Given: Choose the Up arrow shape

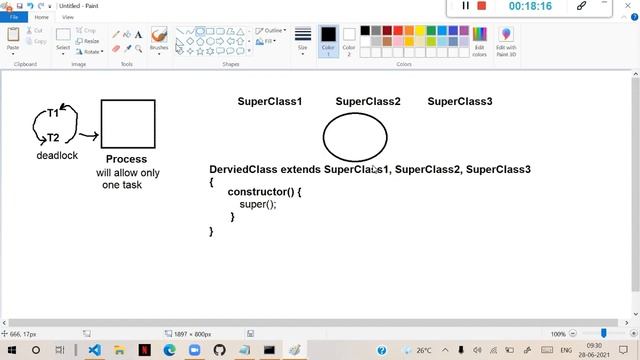Looking at the screenshot, I should [x=240, y=41].
